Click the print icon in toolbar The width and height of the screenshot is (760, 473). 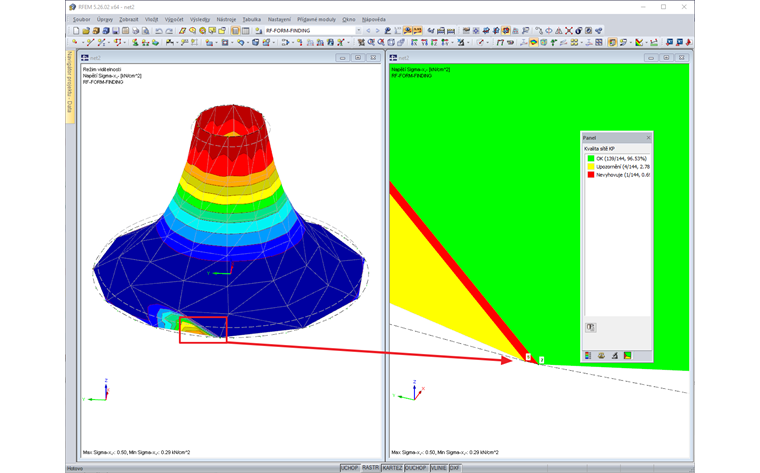tap(136, 31)
